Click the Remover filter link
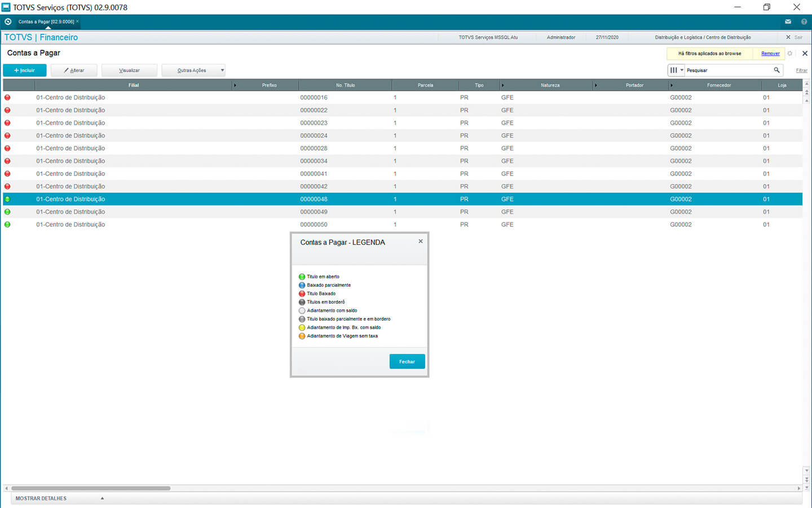Viewport: 812px width, 508px height. pyautogui.click(x=770, y=54)
